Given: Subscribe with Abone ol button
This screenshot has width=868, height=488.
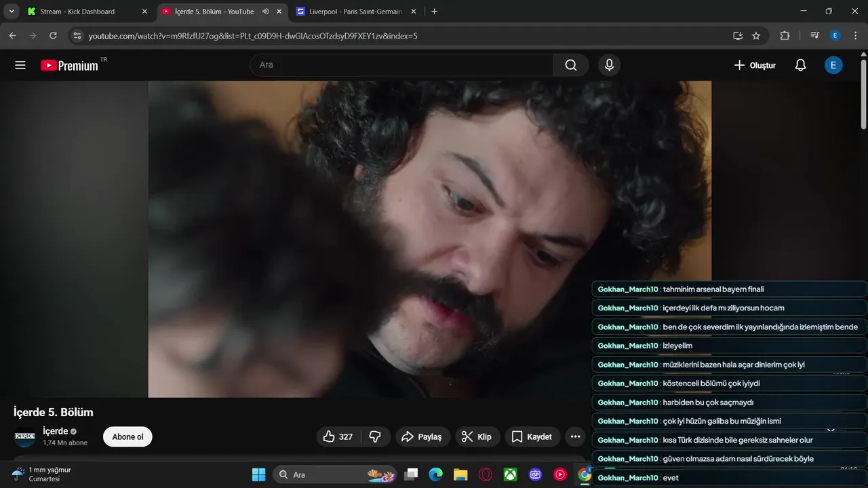Looking at the screenshot, I should pos(127,436).
